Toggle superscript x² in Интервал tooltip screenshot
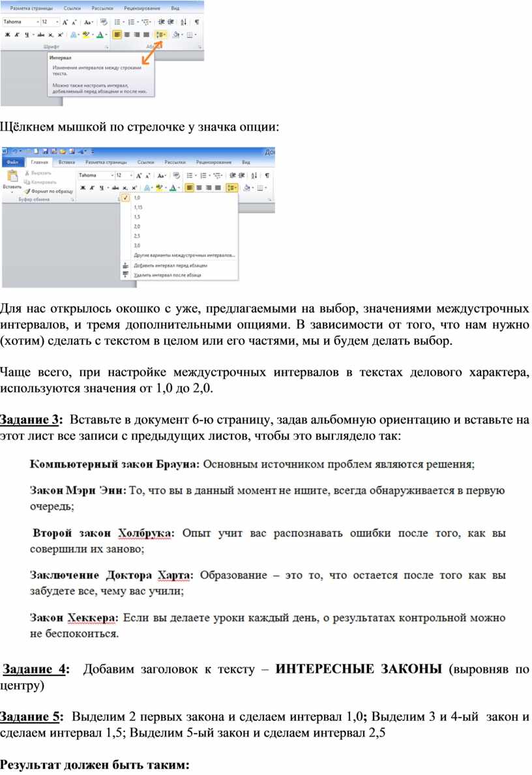 61,35
